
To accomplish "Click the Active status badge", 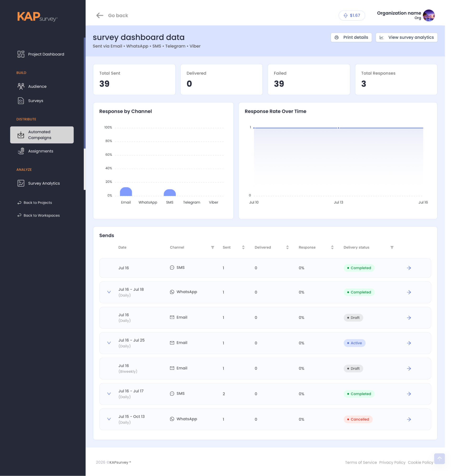I will pos(354,343).
